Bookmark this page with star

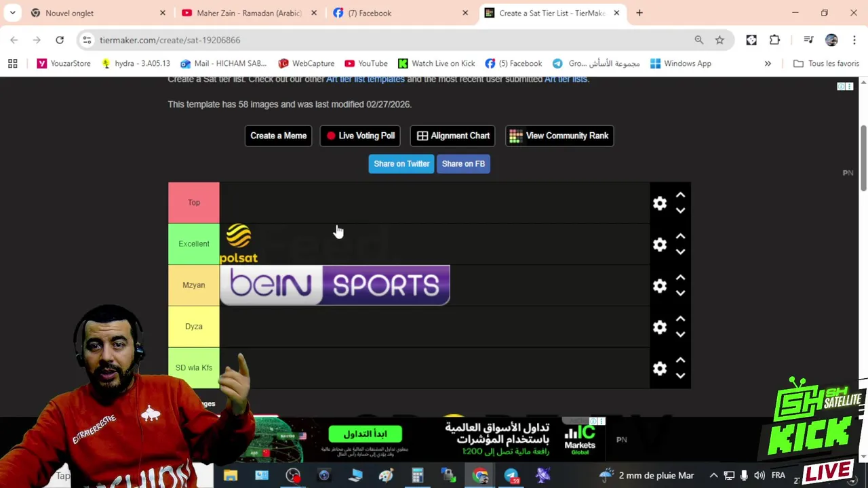719,40
